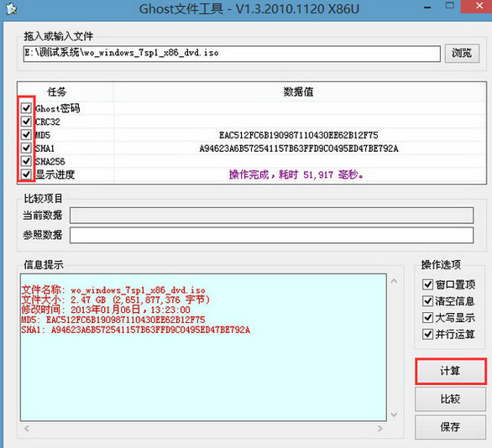Toggle the 并行运算 option

pyautogui.click(x=427, y=334)
